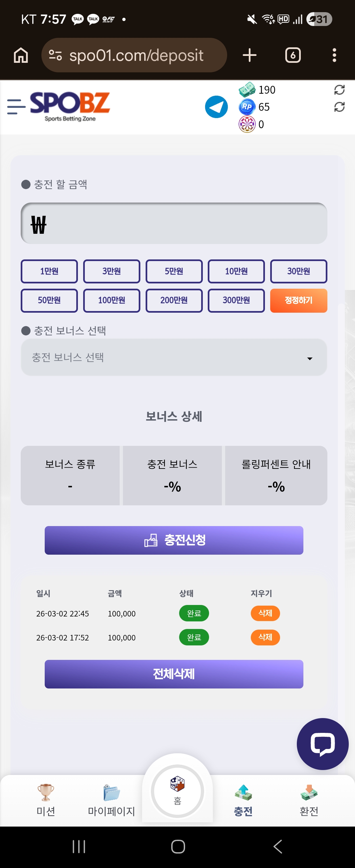This screenshot has width=355, height=868.
Task: Open the 미션 tab
Action: tap(46, 800)
